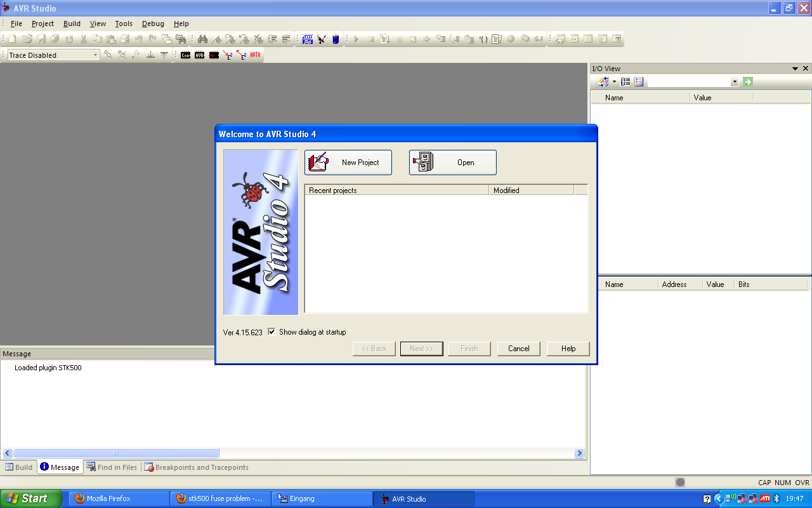The height and width of the screenshot is (508, 812).
Task: Click the Help button in the dialog
Action: (x=568, y=349)
